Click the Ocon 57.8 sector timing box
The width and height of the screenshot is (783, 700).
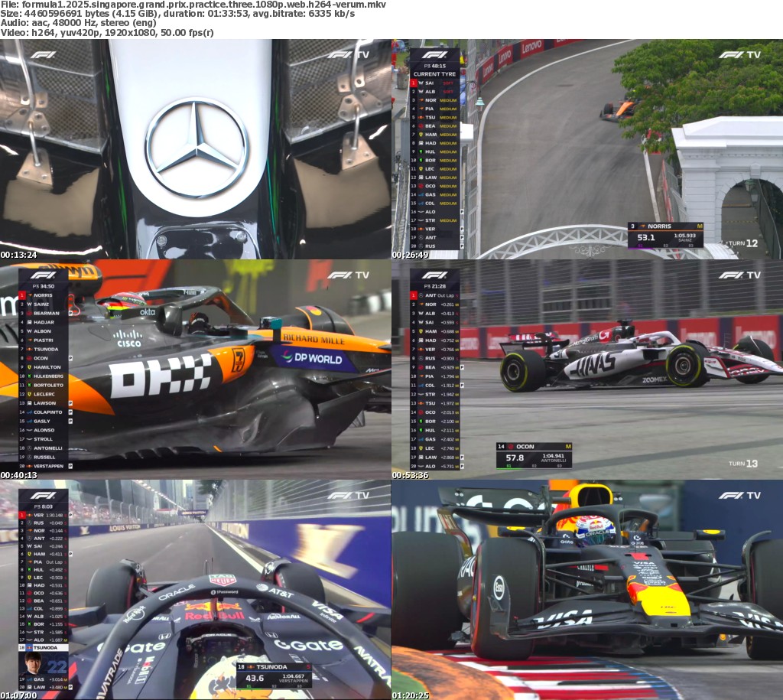534,455
